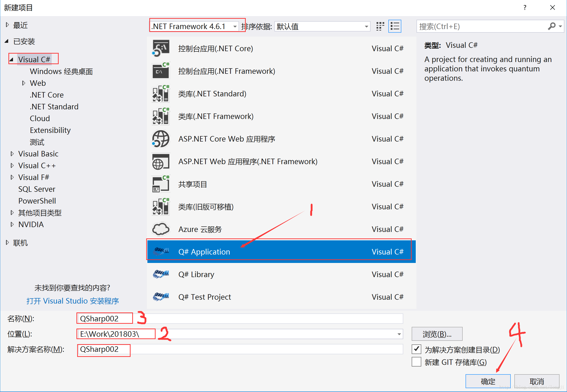Image resolution: width=567 pixels, height=392 pixels.
Task: Click the Q# Test Project template icon
Action: (161, 297)
